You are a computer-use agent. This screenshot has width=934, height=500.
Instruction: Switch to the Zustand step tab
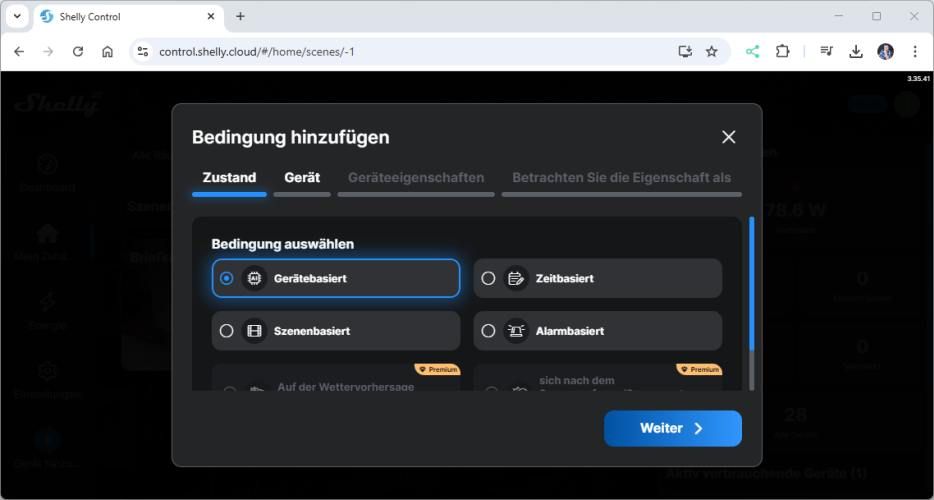click(x=229, y=178)
